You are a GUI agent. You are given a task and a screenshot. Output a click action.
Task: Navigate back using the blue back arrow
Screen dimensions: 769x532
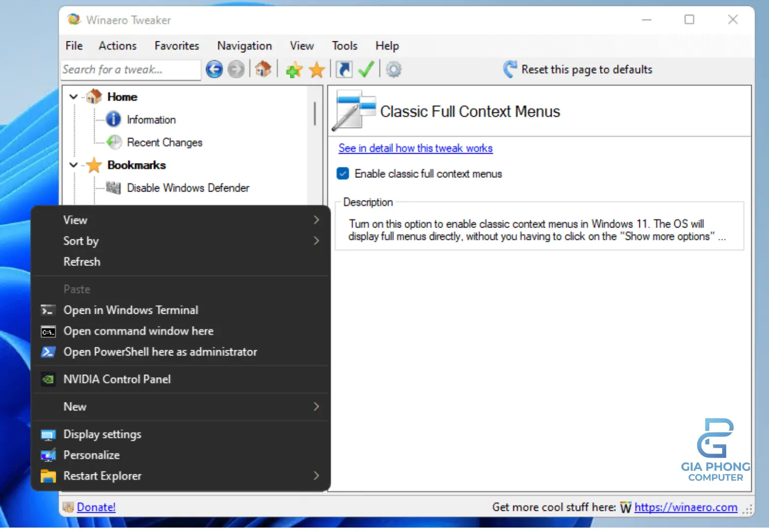[x=214, y=69]
